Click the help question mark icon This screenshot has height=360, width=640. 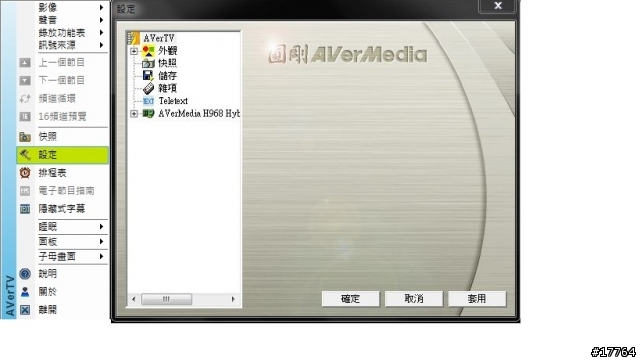(25, 274)
